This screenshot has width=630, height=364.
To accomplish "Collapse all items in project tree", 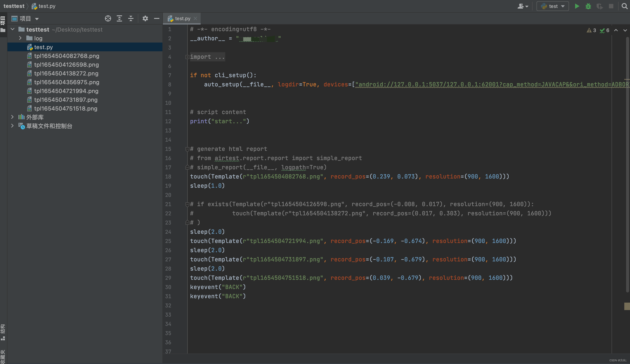I will click(131, 18).
